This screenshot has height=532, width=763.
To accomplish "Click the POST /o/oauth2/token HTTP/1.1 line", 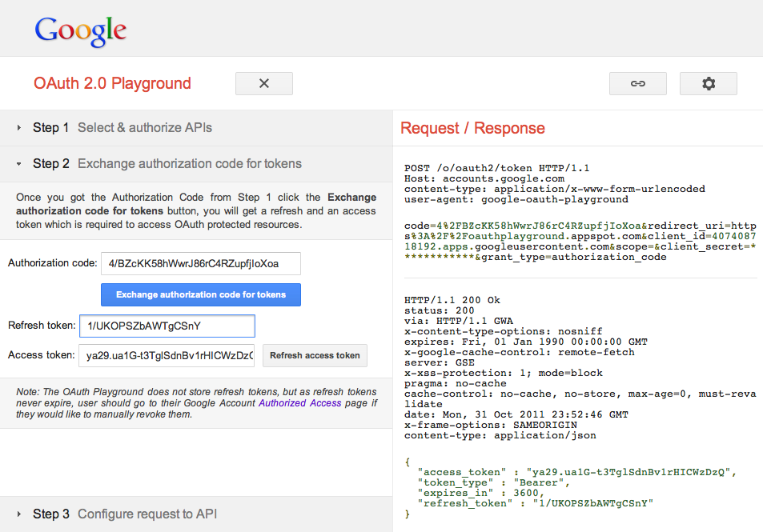I will [x=497, y=168].
